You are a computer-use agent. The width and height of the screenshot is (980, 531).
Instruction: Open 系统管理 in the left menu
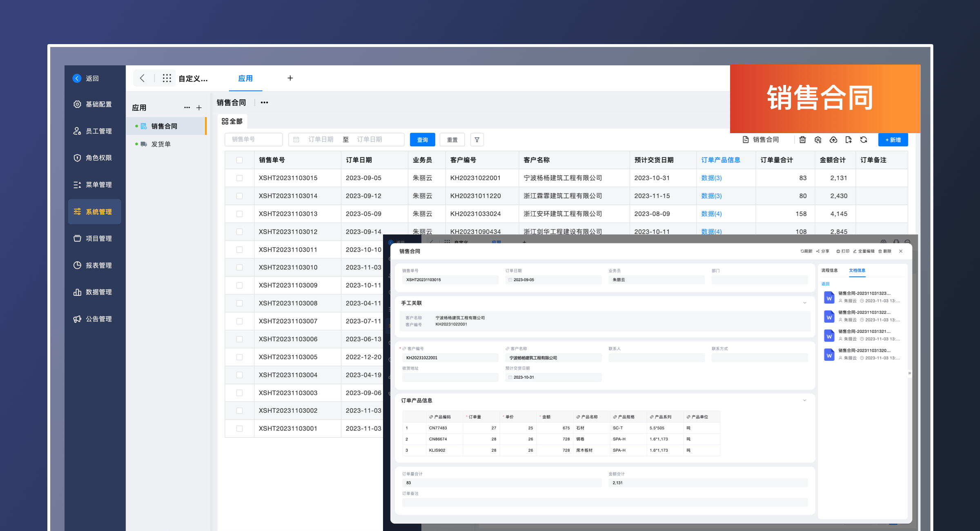point(95,212)
